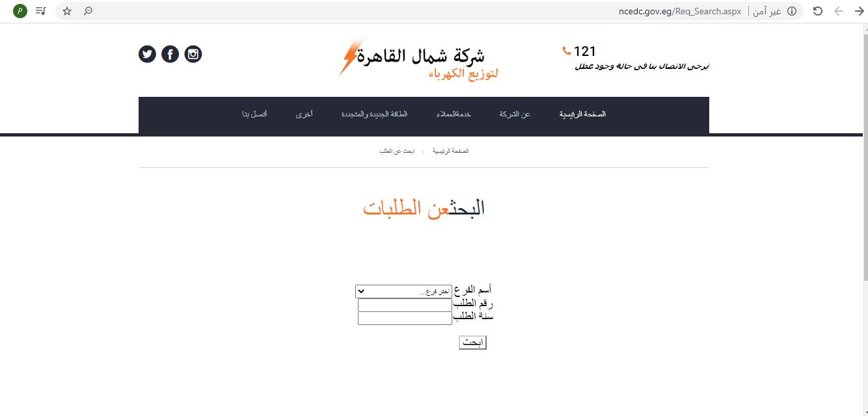
Task: Open the green profile avatar
Action: tap(20, 11)
